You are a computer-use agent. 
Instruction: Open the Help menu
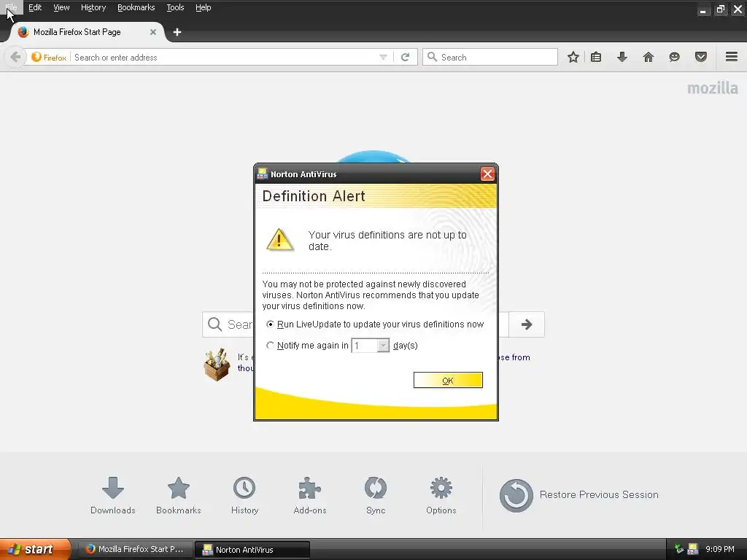(x=204, y=7)
